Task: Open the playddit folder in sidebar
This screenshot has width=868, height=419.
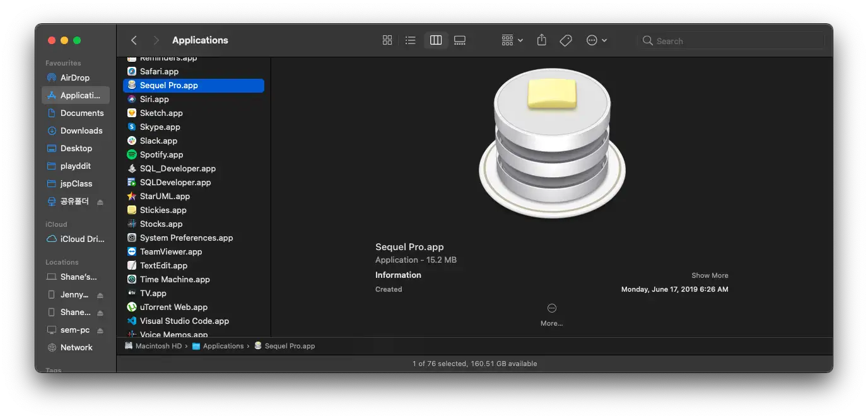Action: coord(76,166)
